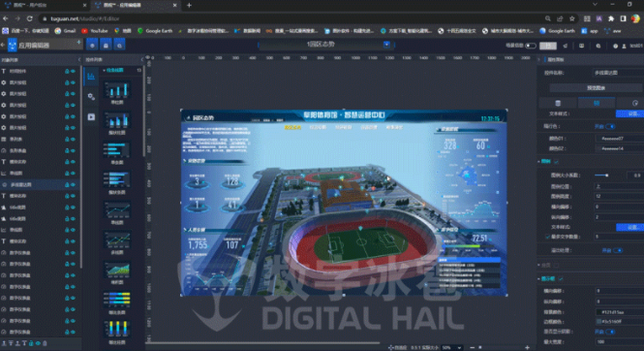Click the 自适应 fit button in the status bar
Screen dimensions: 644x351
tap(397, 348)
